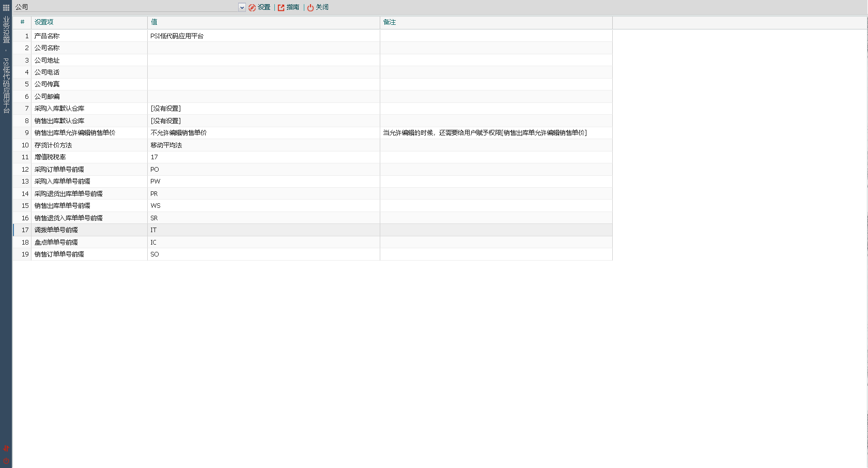Select the 采购入库默认仓库 row
868x468 pixels.
(x=59, y=109)
